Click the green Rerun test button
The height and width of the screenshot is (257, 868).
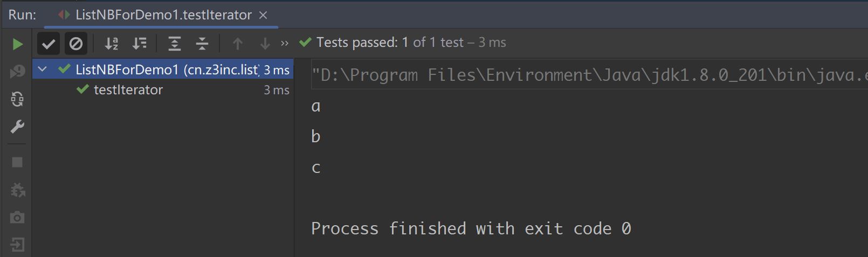pyautogui.click(x=17, y=44)
